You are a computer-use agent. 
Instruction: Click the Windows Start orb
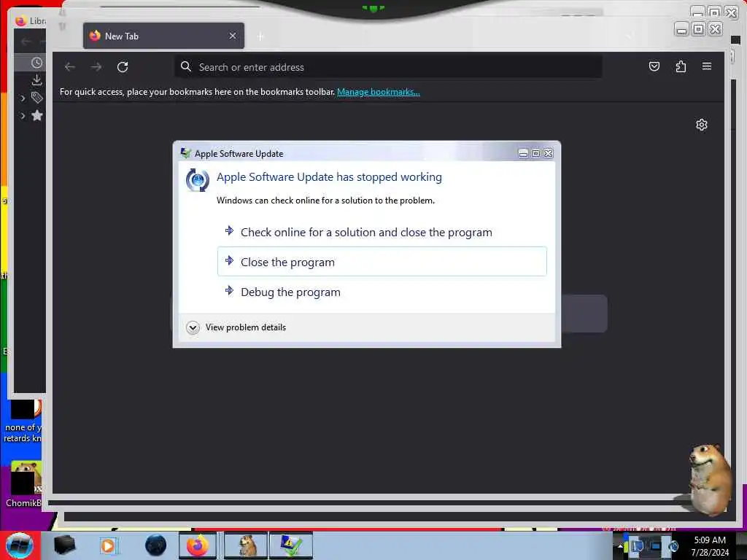[20, 545]
